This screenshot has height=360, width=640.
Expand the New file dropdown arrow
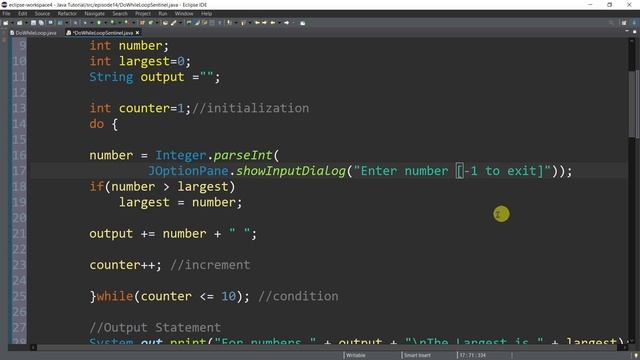click(12, 23)
